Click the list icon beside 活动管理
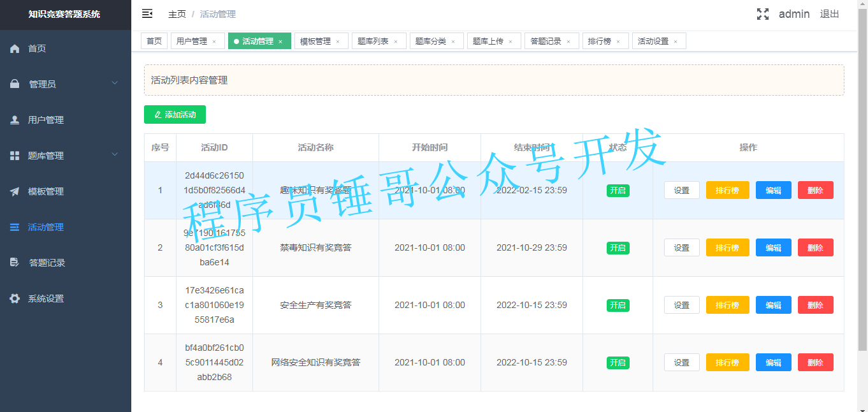The image size is (868, 412). pos(15,227)
